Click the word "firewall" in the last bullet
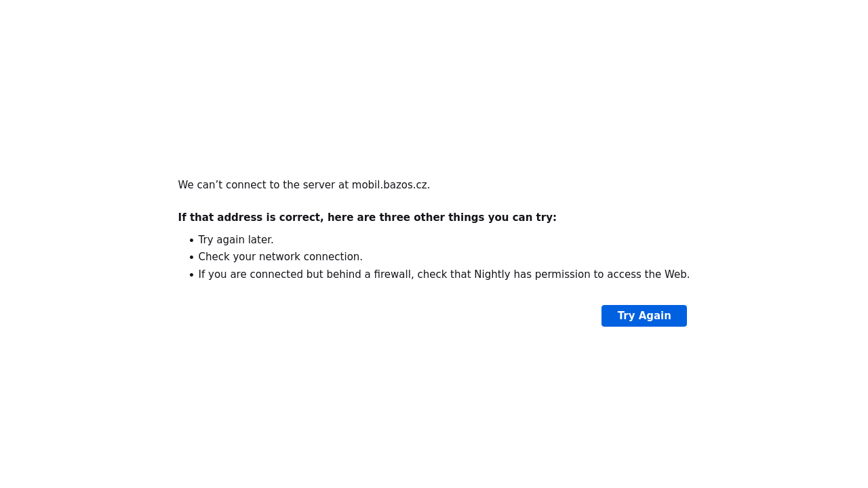 point(393,274)
